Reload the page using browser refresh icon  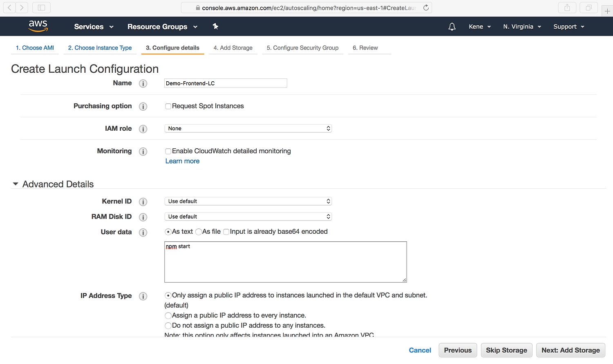(x=426, y=8)
